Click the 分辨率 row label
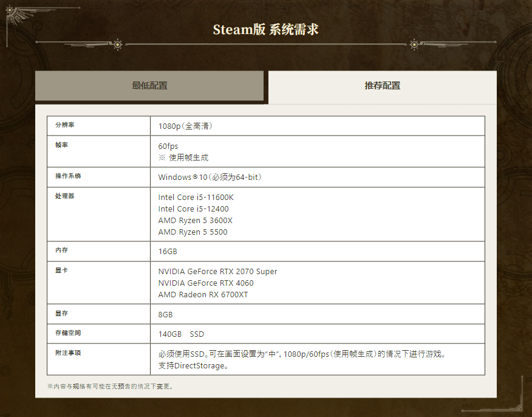The image size is (532, 417). [x=64, y=125]
